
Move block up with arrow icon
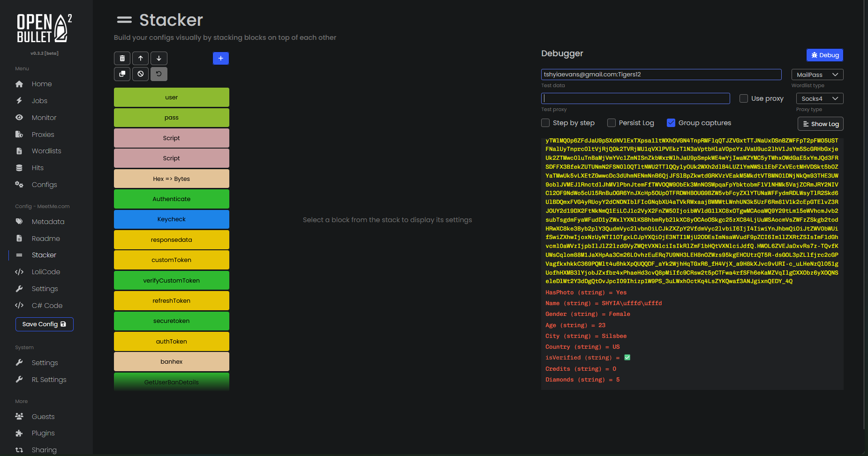[141, 58]
